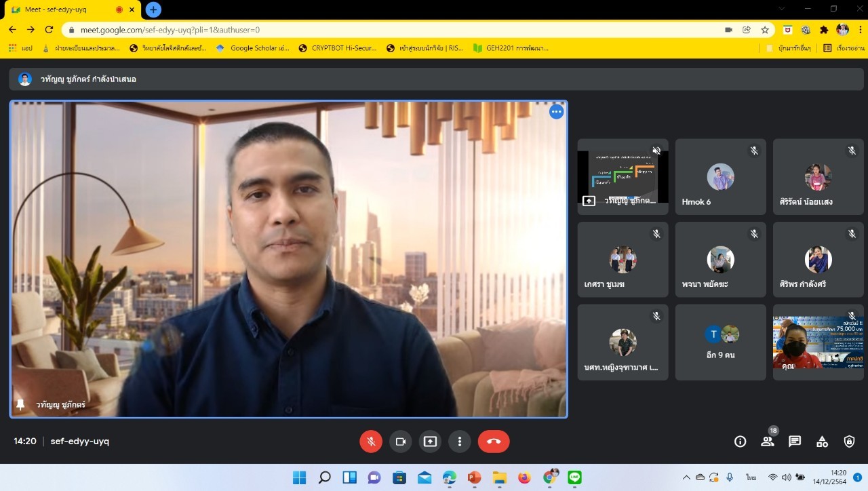The image size is (868, 491).
Task: Open the chat panel
Action: 795,441
